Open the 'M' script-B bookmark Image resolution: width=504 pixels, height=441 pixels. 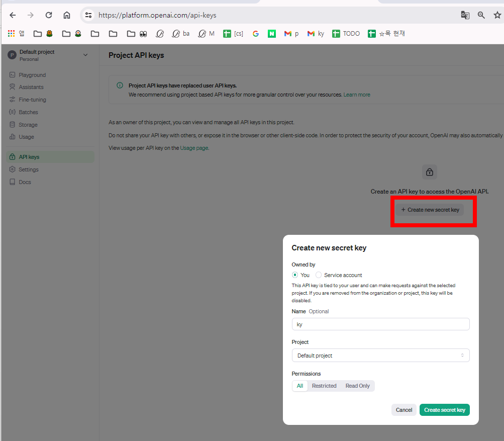coord(206,34)
